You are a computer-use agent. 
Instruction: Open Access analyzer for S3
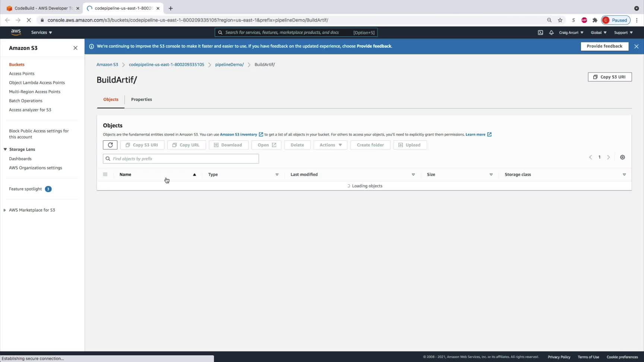(x=30, y=110)
